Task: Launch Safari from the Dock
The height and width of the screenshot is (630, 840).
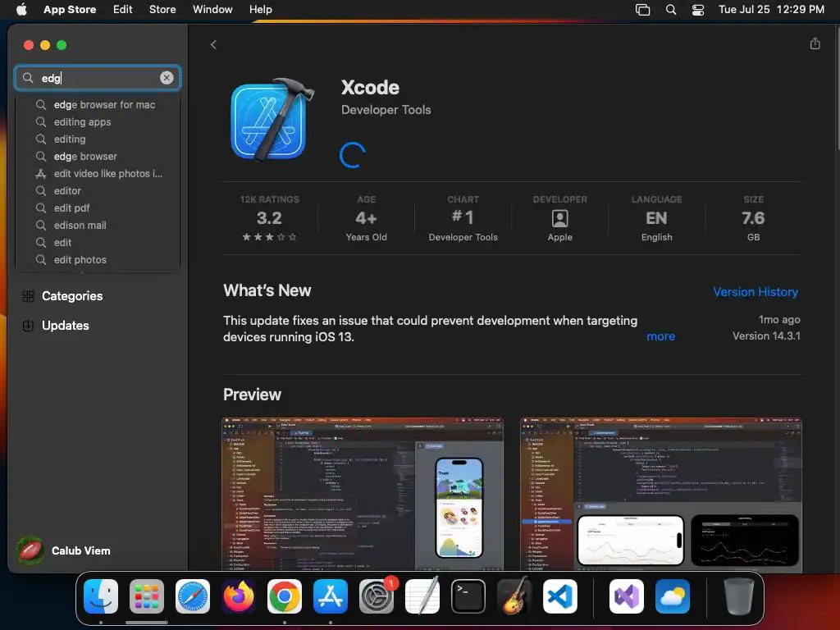Action: (193, 596)
